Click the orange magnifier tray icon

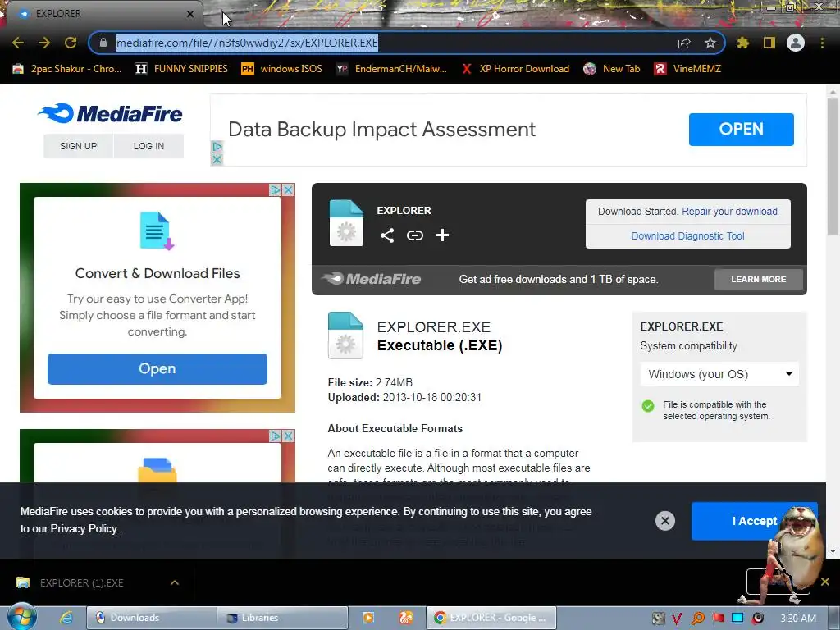coord(697,619)
